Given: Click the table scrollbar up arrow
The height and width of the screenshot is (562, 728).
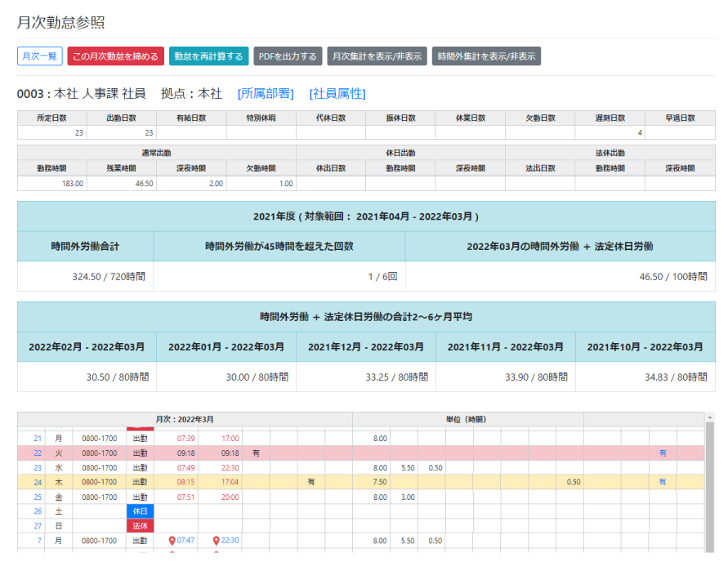Looking at the screenshot, I should (709, 417).
